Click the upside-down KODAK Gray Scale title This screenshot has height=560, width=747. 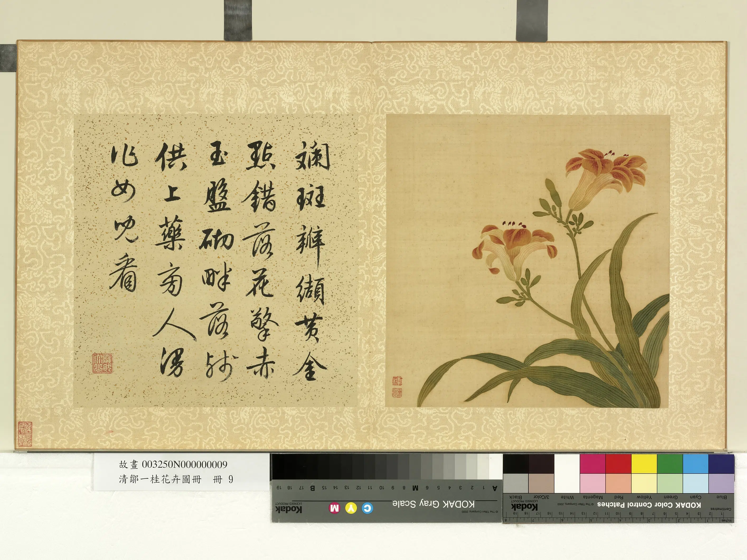point(433,504)
